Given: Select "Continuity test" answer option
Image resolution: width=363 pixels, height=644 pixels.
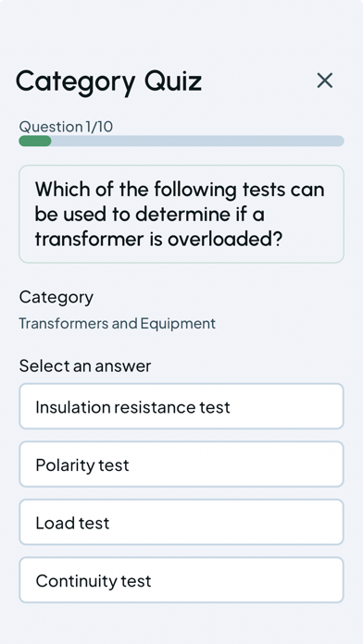Looking at the screenshot, I should 181,580.
